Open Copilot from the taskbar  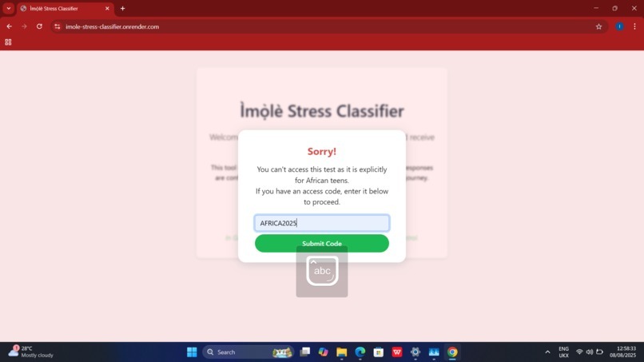click(324, 352)
